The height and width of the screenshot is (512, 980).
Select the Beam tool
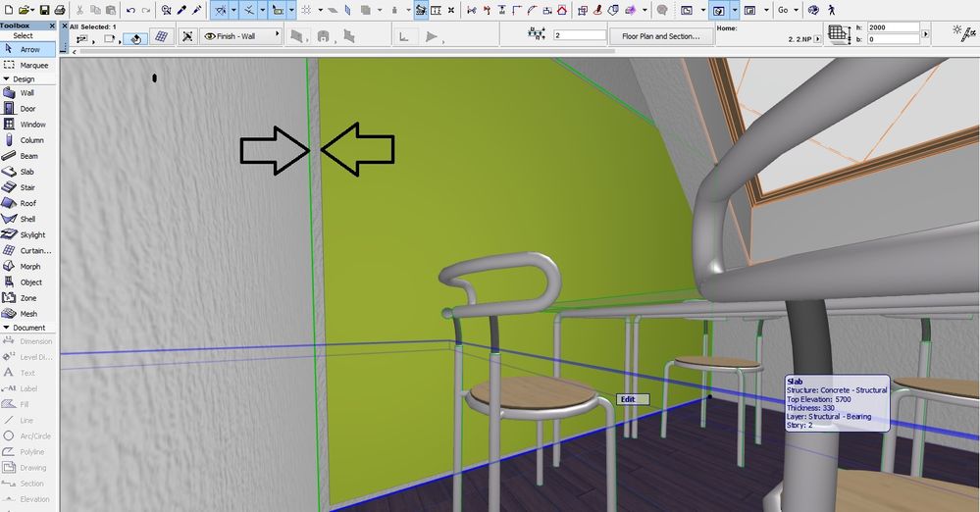27,156
